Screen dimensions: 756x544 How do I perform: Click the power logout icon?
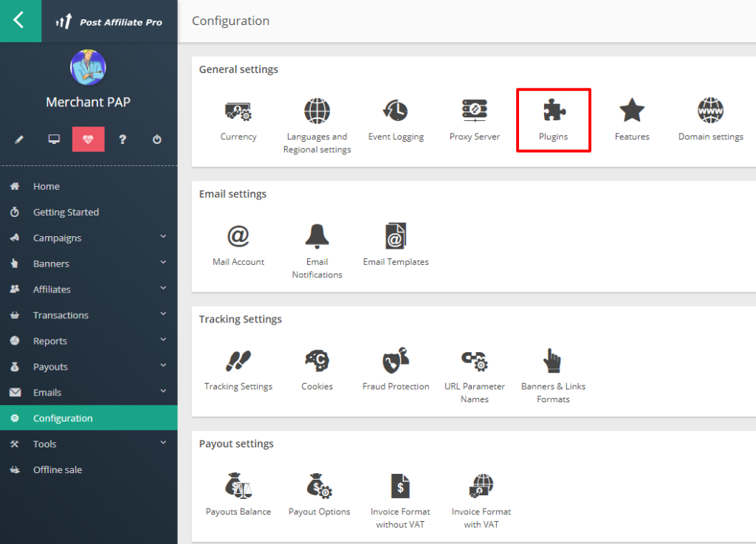point(157,140)
